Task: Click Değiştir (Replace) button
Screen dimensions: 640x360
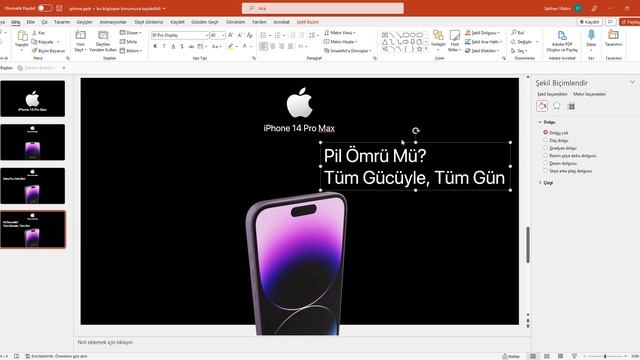Action: click(x=524, y=42)
